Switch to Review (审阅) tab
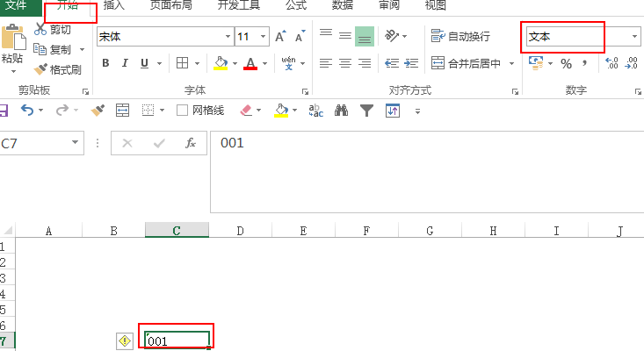644x351 pixels. 389,5
